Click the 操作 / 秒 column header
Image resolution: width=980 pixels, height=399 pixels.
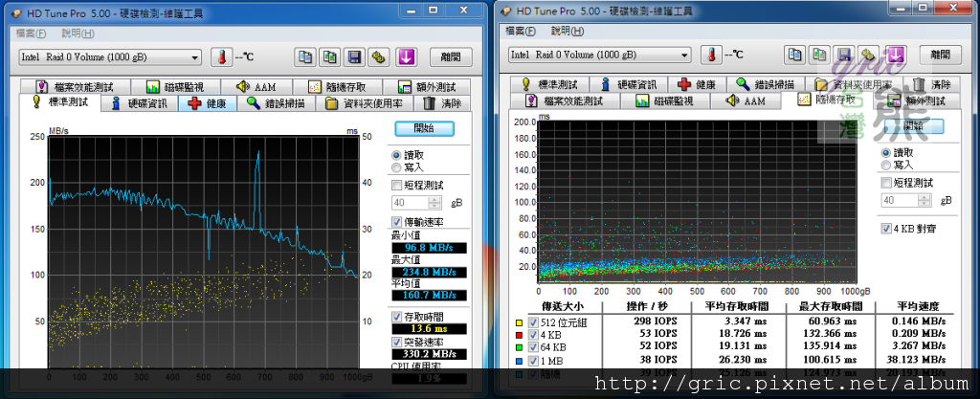coord(647,306)
